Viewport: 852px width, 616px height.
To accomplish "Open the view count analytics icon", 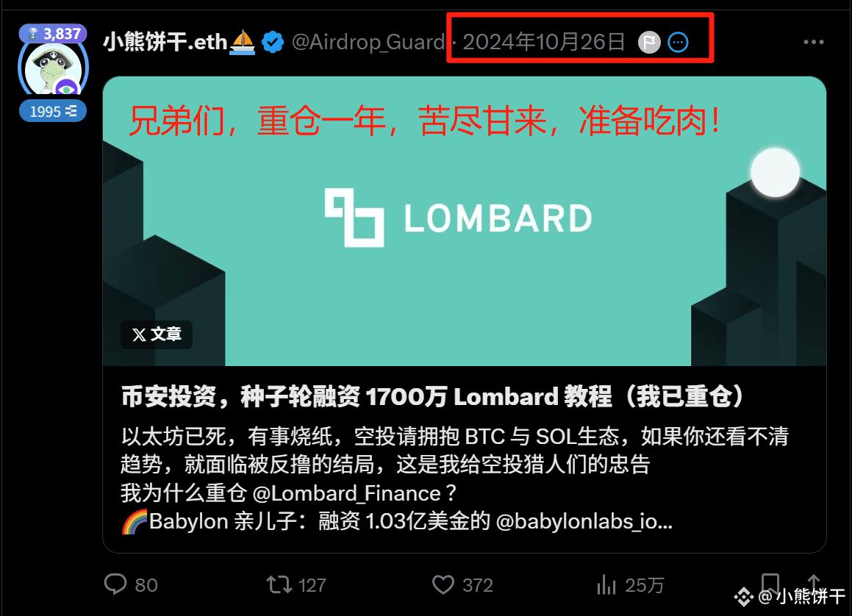I will click(606, 585).
